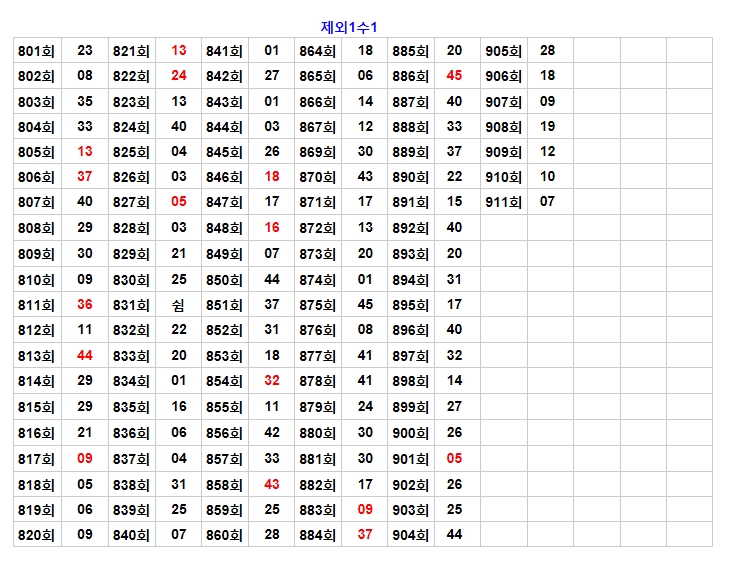Viewport: 731px width, 579px height.
Task: Select the red 05 beside 901회
Action: pyautogui.click(x=454, y=459)
